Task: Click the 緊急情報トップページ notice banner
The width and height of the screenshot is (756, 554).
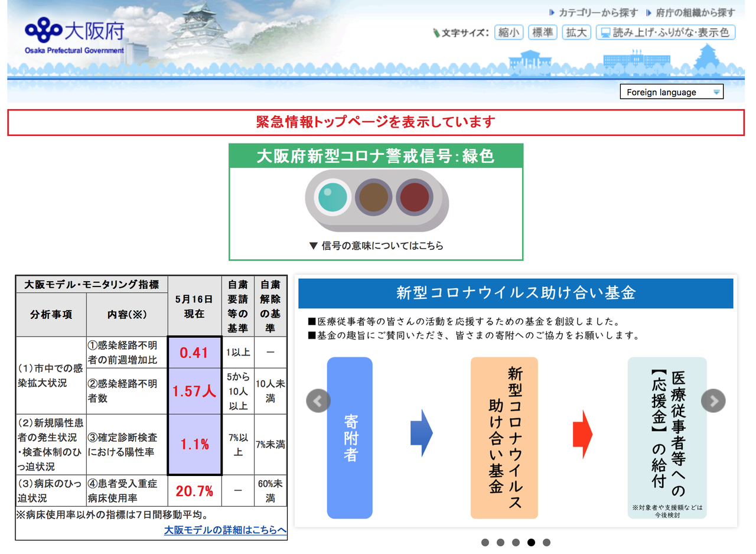Action: 376,122
